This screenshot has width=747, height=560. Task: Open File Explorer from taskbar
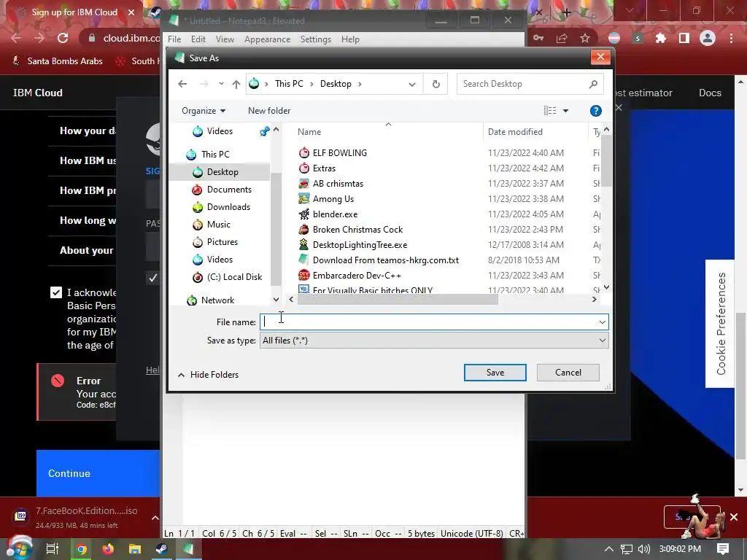(135, 549)
